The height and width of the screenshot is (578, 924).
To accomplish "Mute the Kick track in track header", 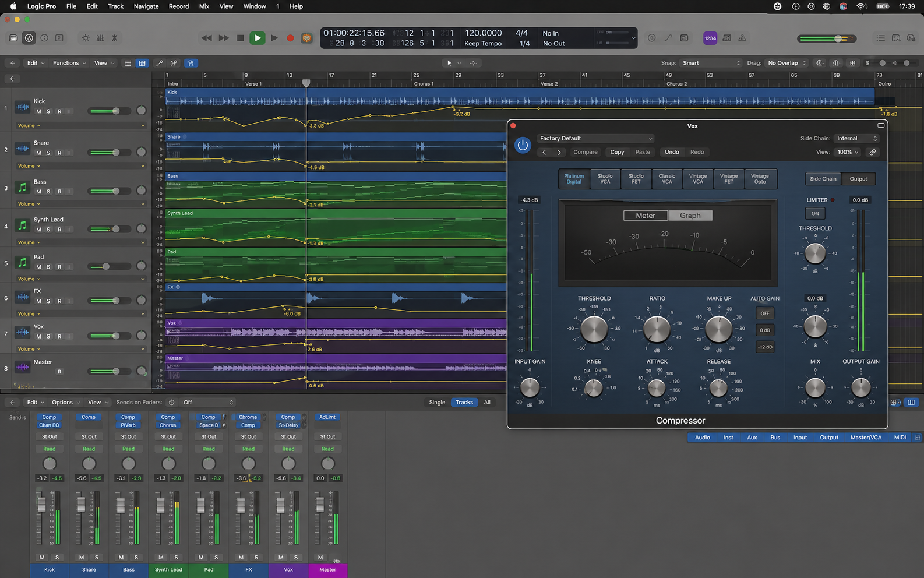I will pyautogui.click(x=38, y=111).
